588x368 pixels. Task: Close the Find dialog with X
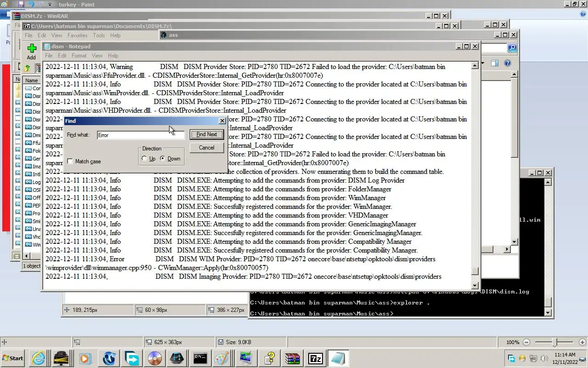click(222, 121)
